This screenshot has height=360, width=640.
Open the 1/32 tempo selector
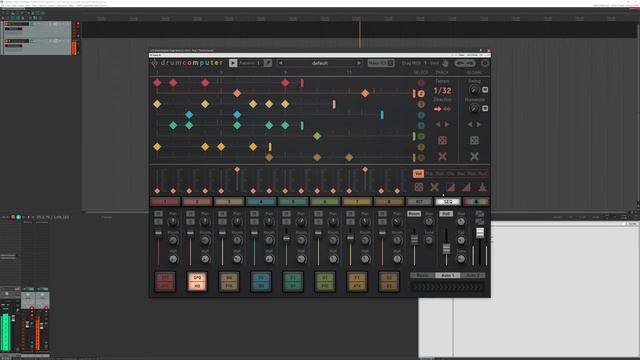point(442,91)
